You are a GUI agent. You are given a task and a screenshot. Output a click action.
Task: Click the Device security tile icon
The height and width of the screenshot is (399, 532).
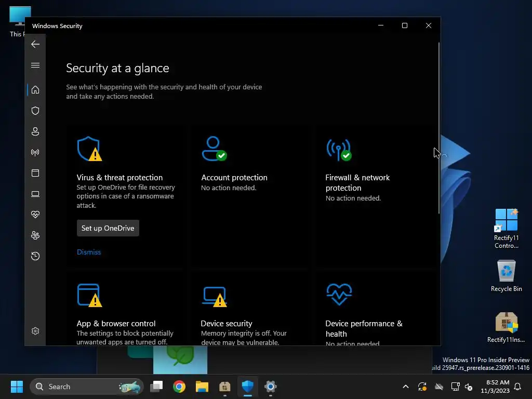[215, 297]
